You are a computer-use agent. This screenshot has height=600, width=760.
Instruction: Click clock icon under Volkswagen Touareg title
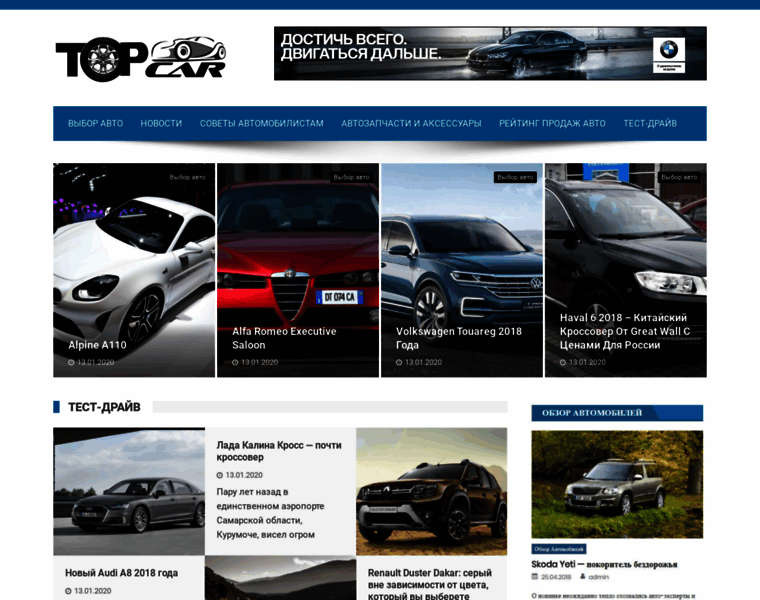[399, 363]
